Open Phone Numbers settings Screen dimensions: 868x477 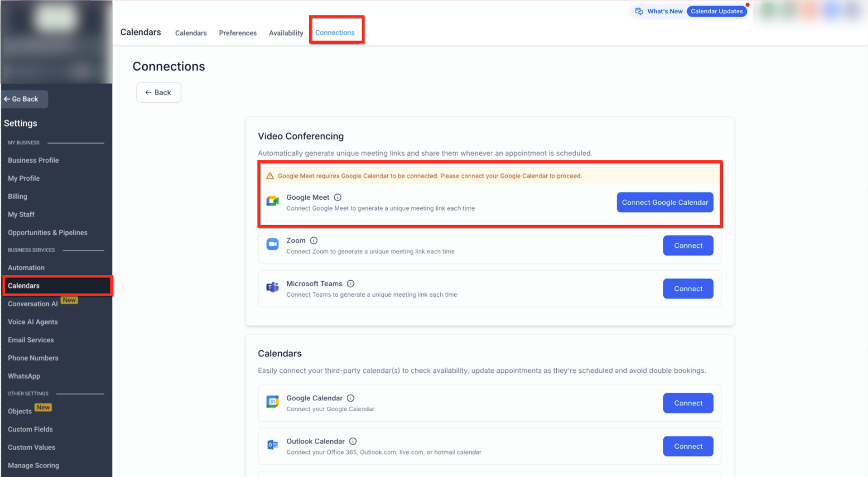(33, 358)
